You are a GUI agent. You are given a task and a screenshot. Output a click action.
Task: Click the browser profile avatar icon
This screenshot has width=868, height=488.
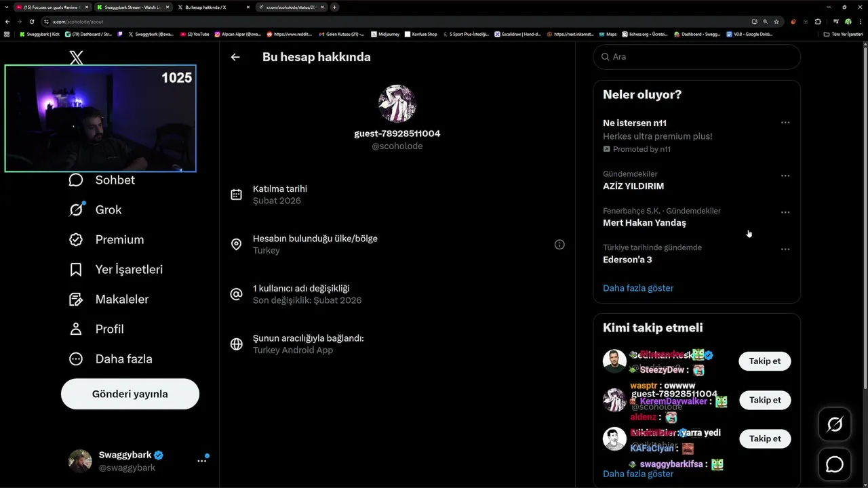tap(848, 21)
